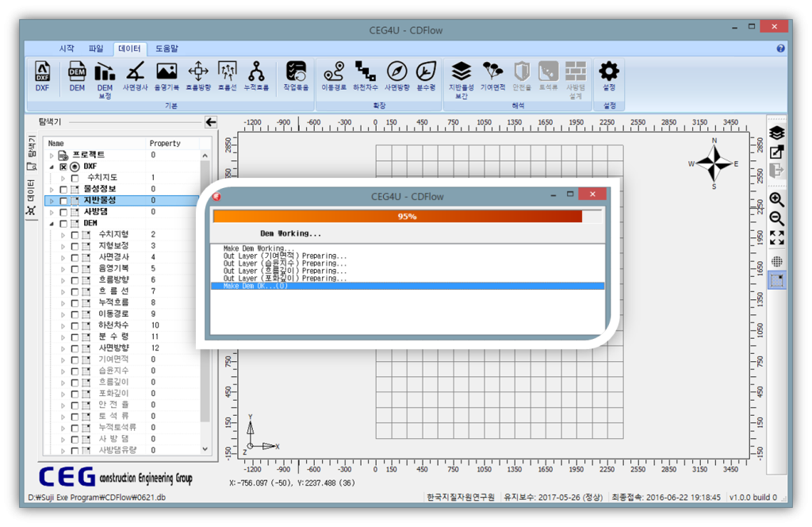Viewport: 812px width, 527px height.
Task: Select the 이동경로 tree row
Action: click(122, 314)
